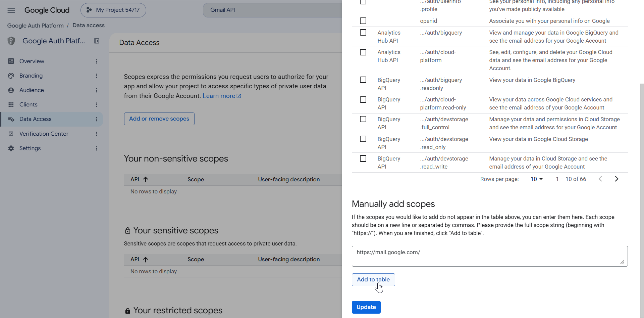Screen dimensions: 644x318
Task: Select the Data Access nav item
Action: [x=51, y=119]
